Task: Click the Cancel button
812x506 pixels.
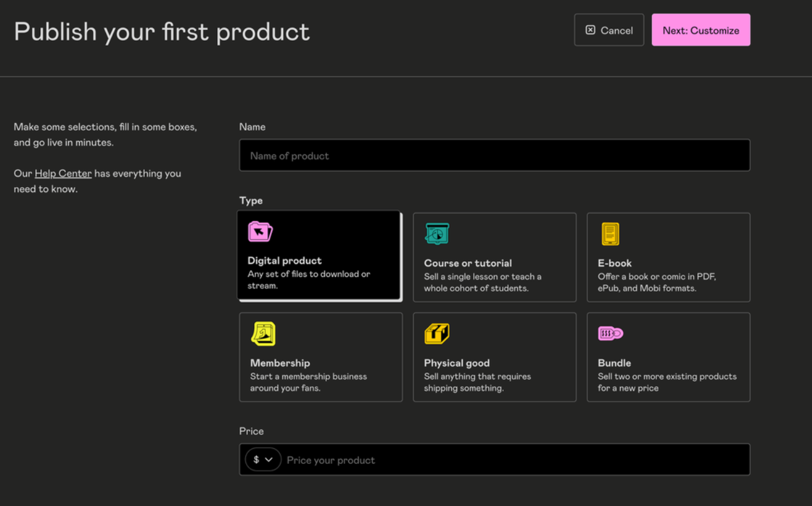Action: (609, 30)
